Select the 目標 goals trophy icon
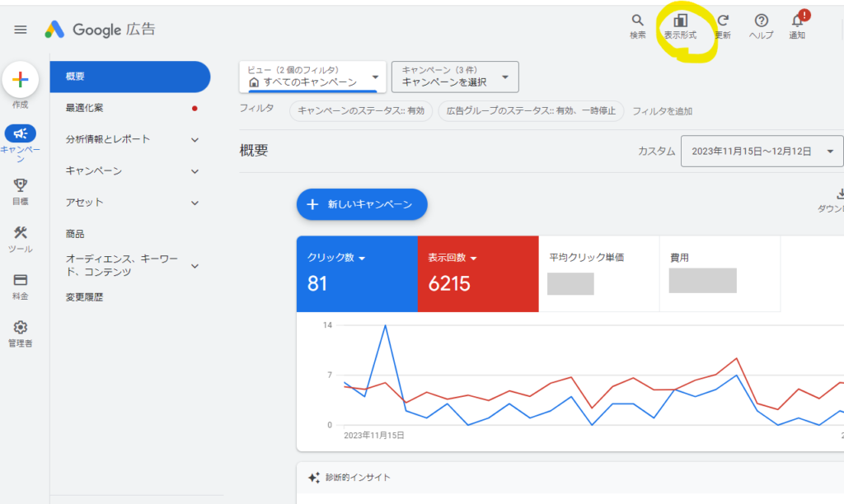Viewport: 844px width, 504px height. [21, 186]
